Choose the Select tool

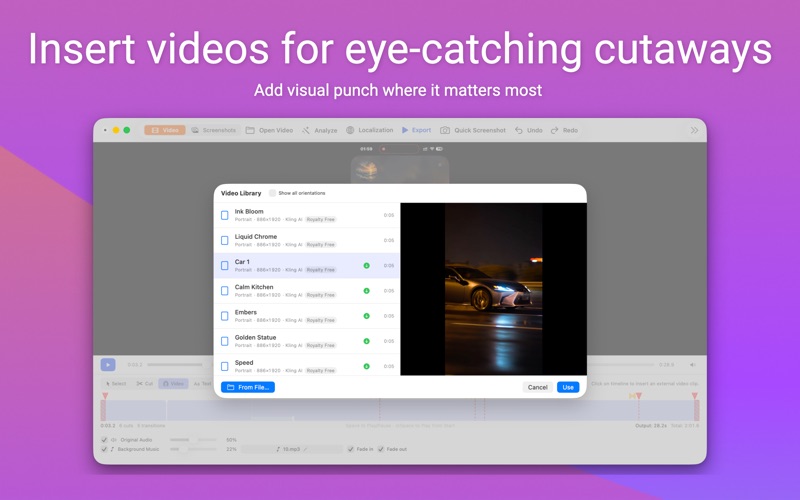click(x=116, y=384)
